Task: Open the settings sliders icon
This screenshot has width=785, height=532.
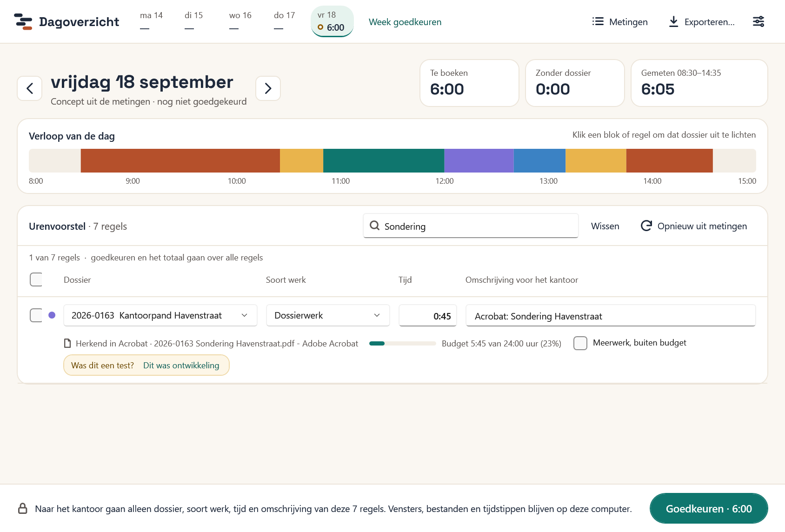Action: pos(758,21)
